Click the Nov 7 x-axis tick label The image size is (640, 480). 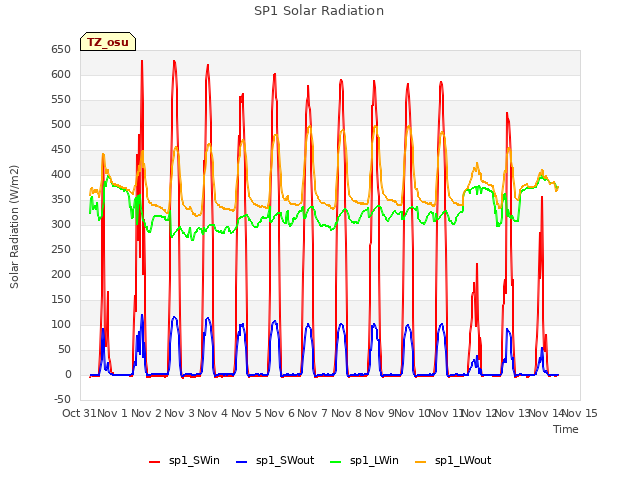[313, 413]
